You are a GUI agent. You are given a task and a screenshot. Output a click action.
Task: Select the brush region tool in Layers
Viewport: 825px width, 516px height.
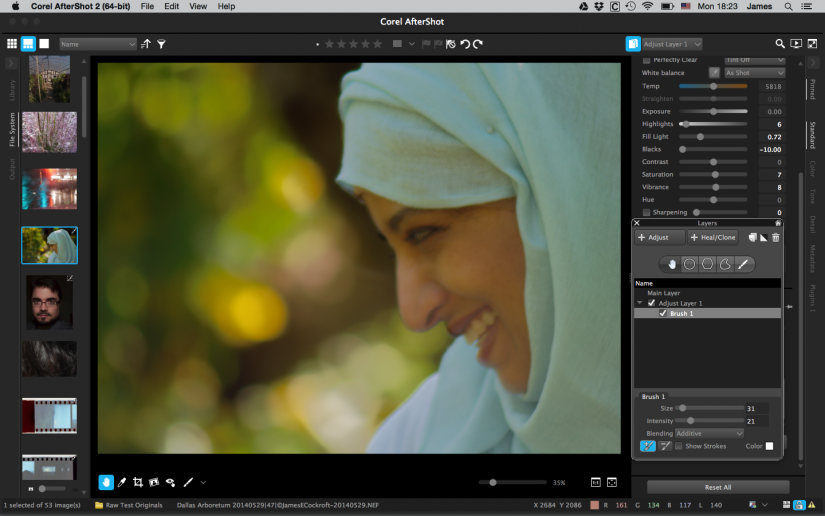[x=743, y=264]
